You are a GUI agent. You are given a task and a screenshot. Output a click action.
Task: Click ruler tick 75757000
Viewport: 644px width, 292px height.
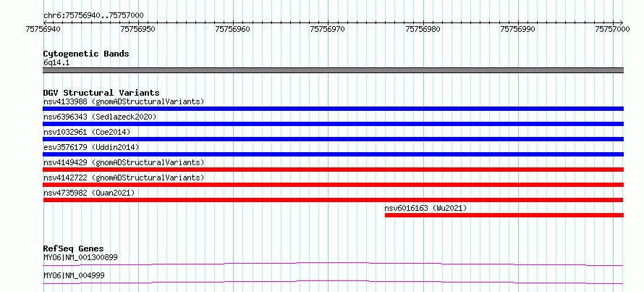tap(612, 29)
